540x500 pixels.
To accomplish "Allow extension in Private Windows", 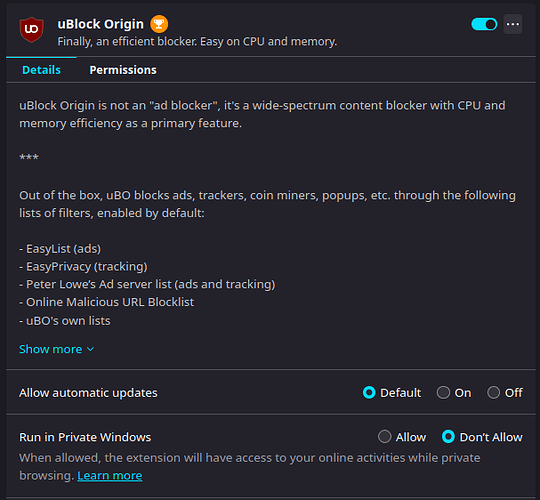I will (384, 436).
